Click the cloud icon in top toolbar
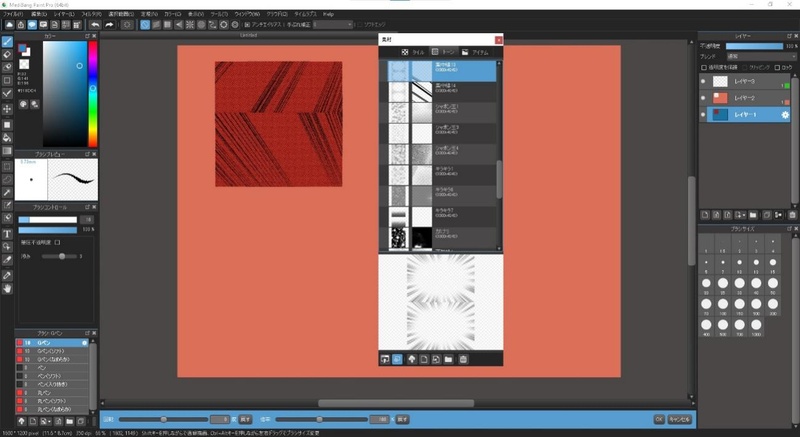Screen dimensions: 800x437 tap(9, 24)
